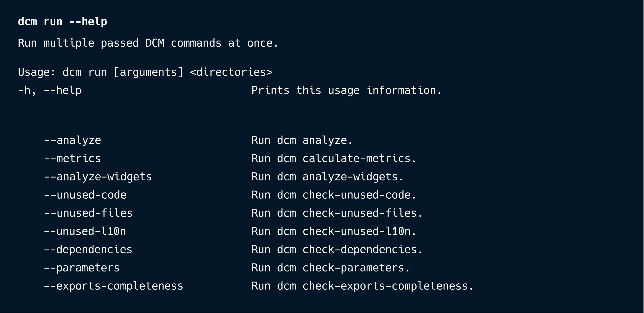Viewport: 644px width, 313px height.
Task: Select the -h, --help flag text
Action: 50,90
